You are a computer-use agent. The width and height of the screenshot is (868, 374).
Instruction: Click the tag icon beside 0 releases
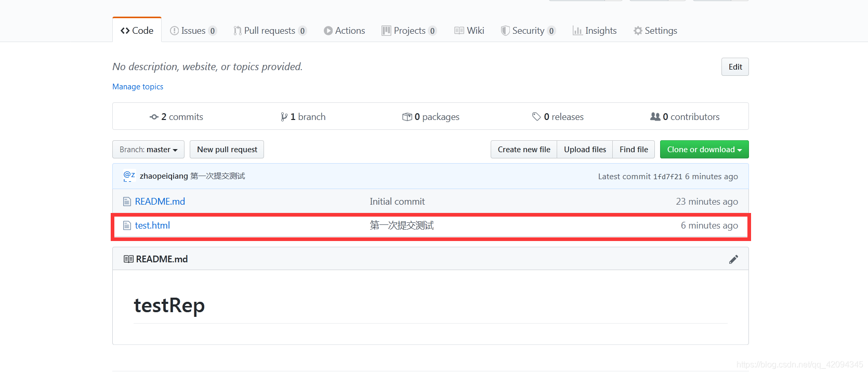536,117
